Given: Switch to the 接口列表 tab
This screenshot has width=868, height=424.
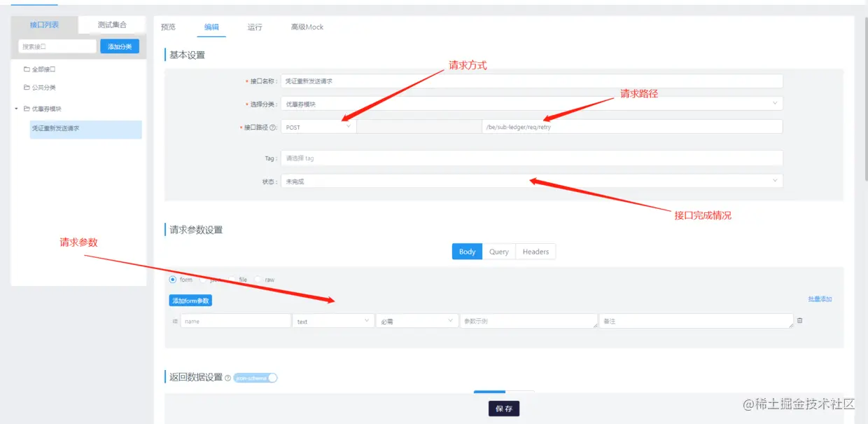Looking at the screenshot, I should click(x=44, y=25).
